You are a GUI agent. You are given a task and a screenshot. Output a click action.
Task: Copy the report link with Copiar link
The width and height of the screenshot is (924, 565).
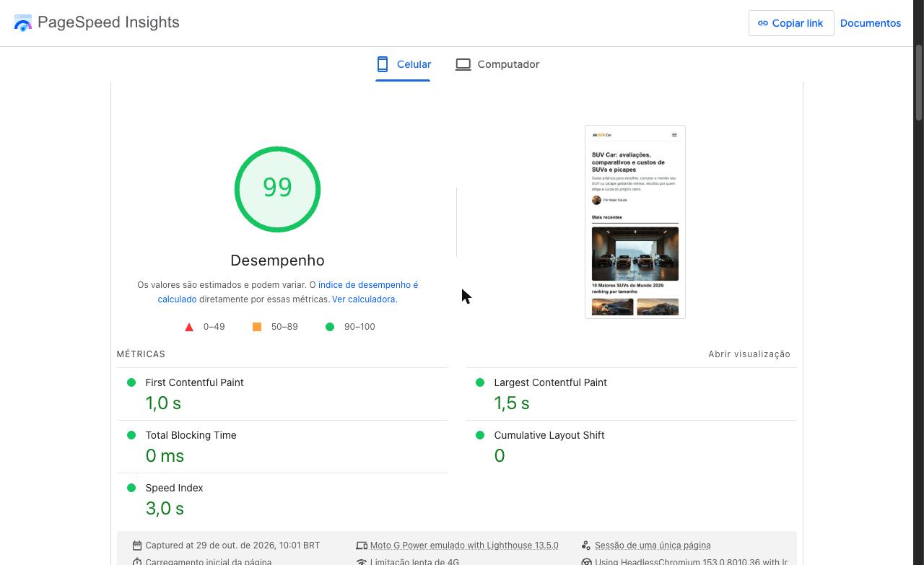tap(791, 23)
